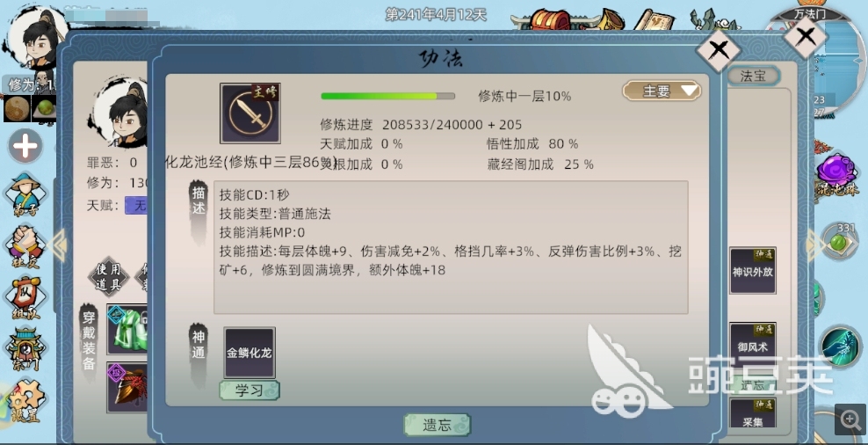Click the magnifier zoom icon bottom right
Screen dimensions: 868x445
coord(850,419)
